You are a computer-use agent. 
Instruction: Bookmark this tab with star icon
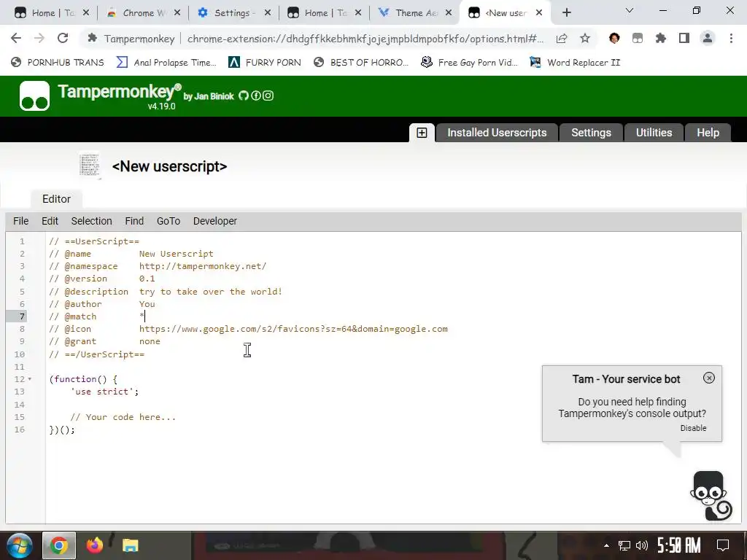click(585, 39)
